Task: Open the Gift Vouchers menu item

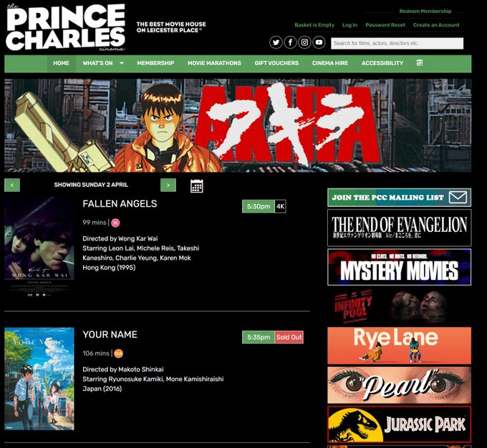Action: click(x=276, y=63)
